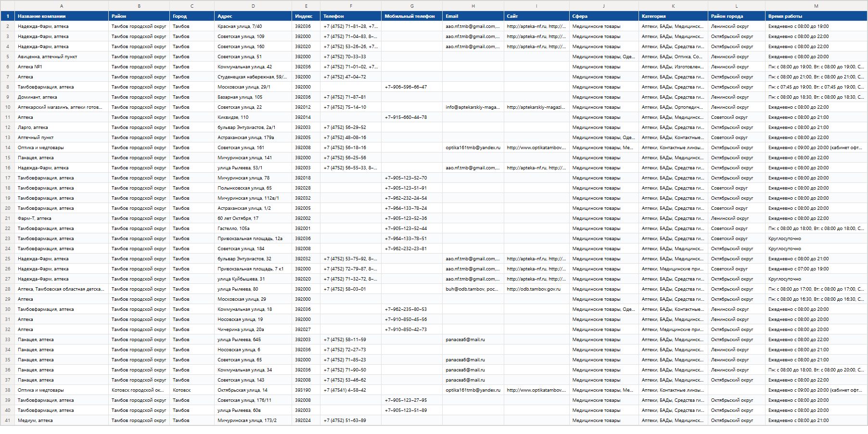Click the 'Email' header cell
868x434 pixels.
click(473, 16)
